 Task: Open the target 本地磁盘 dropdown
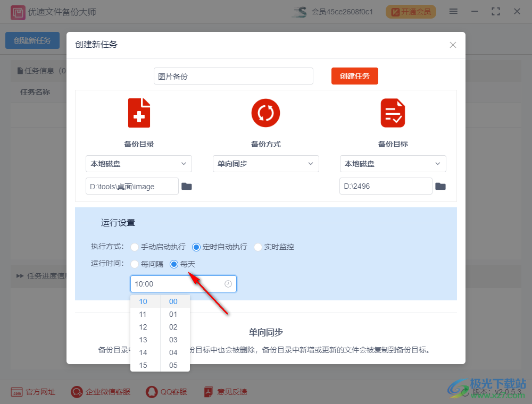coord(393,164)
